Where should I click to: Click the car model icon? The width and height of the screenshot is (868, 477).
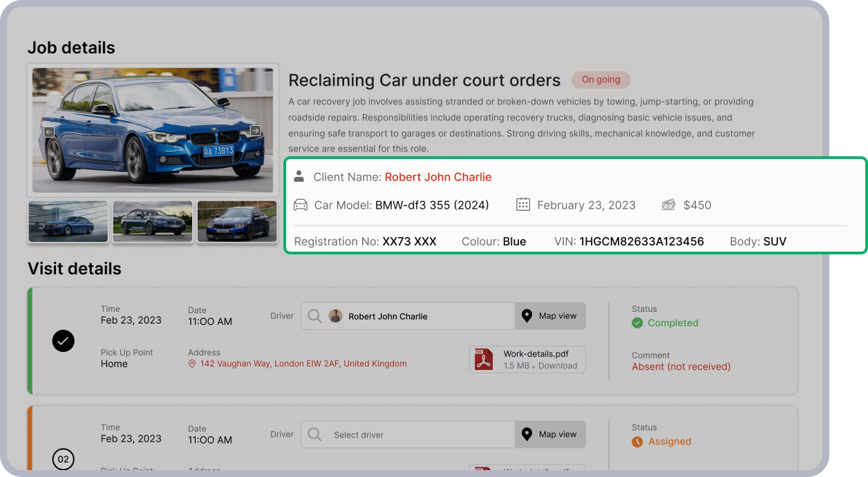pos(301,205)
